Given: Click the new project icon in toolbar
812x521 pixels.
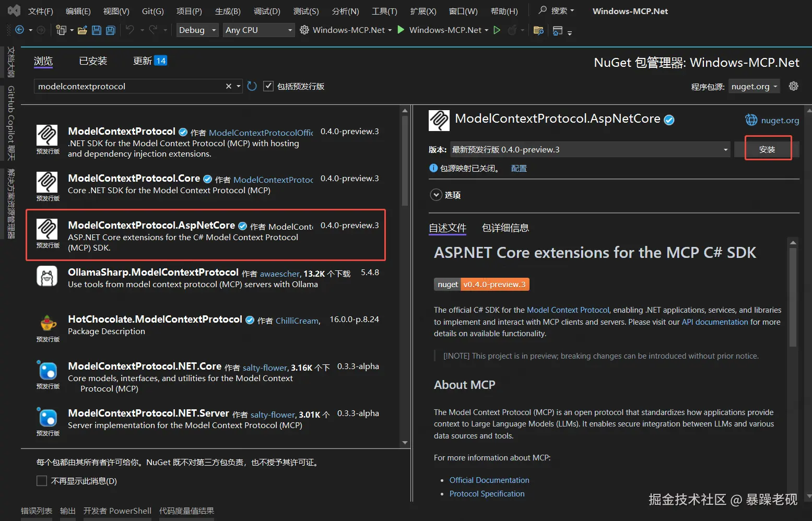Looking at the screenshot, I should (61, 30).
